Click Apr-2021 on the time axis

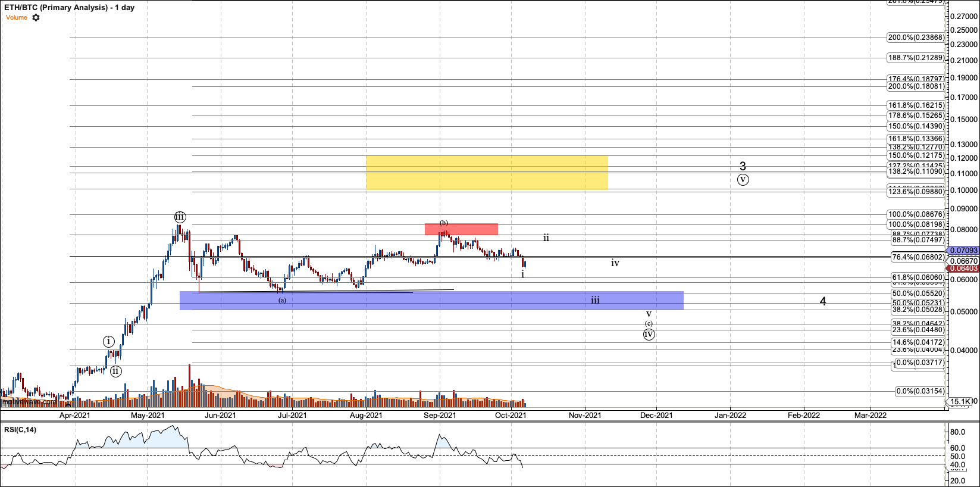pyautogui.click(x=75, y=416)
